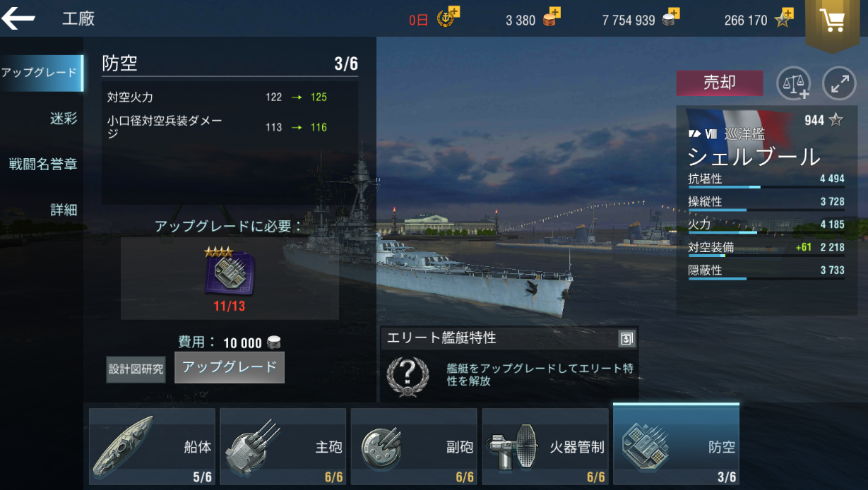Select the アップグレード side tab
Image resolution: width=868 pixels, height=490 pixels.
40,73
